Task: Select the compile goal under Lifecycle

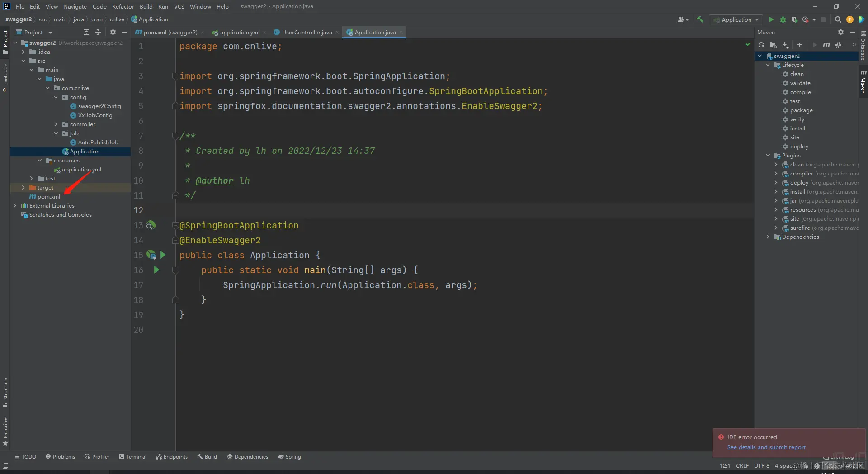Action: [800, 92]
